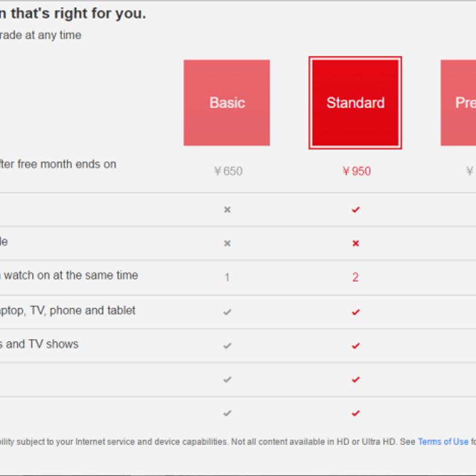Click the ¥950 Standard price
476x476 pixels.
(356, 171)
